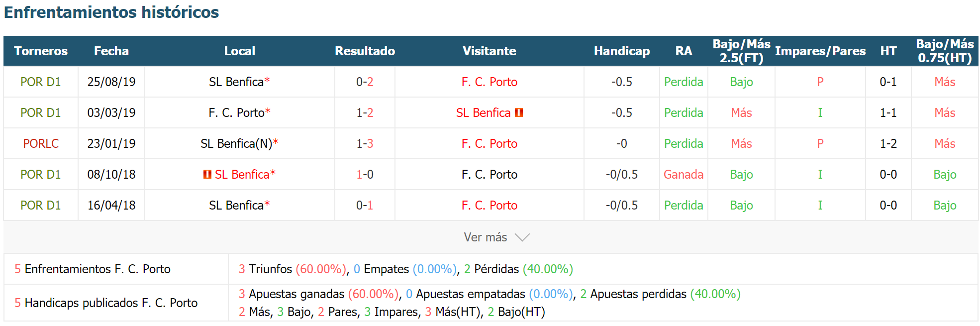Click the Resultado column header
The width and height of the screenshot is (980, 326).
(365, 51)
